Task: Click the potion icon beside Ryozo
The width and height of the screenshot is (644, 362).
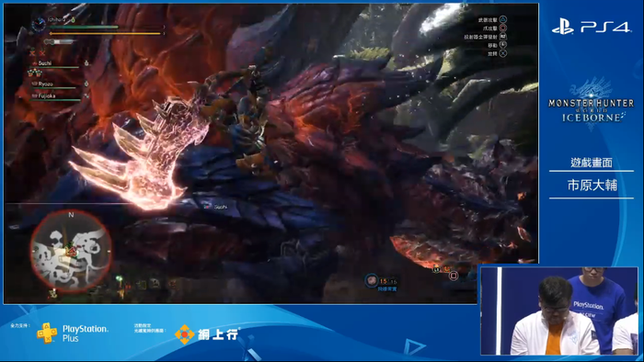Action: [x=86, y=84]
